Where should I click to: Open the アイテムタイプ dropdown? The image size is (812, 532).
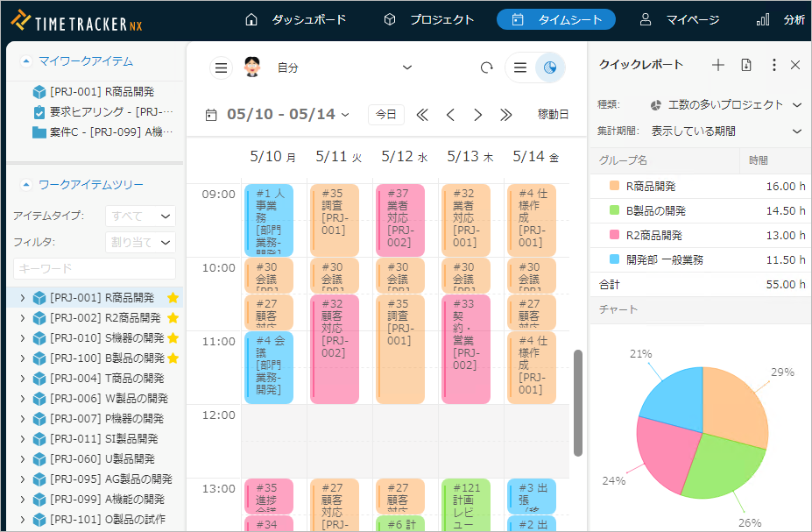pos(140,216)
